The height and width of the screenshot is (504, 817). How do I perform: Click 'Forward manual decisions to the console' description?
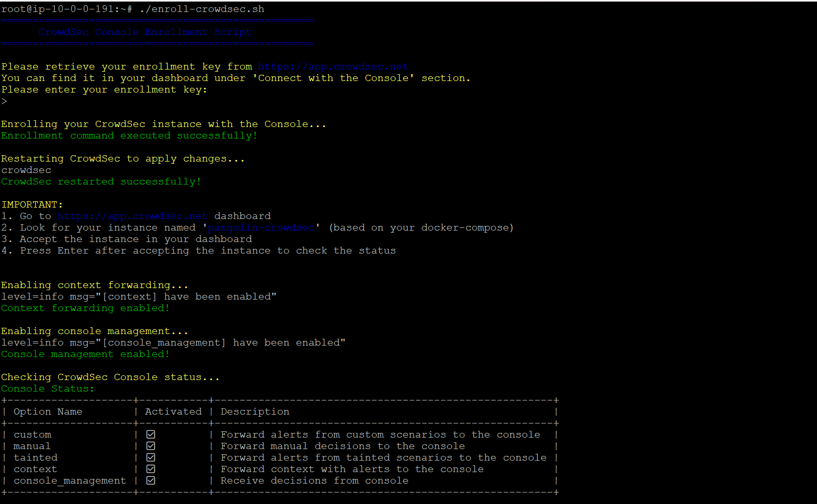click(342, 446)
